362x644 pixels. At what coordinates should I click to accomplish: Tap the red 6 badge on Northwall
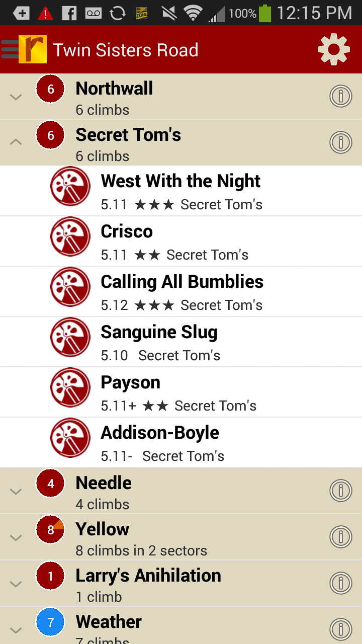50,90
